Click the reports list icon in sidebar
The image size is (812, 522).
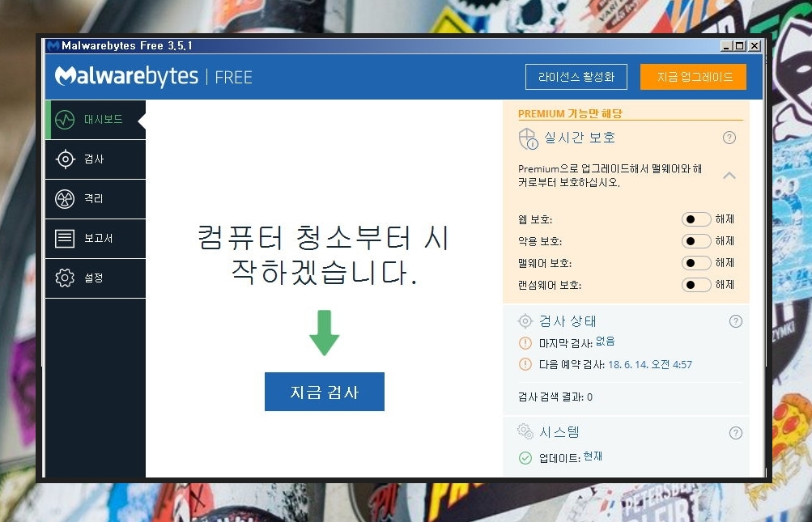tap(65, 238)
